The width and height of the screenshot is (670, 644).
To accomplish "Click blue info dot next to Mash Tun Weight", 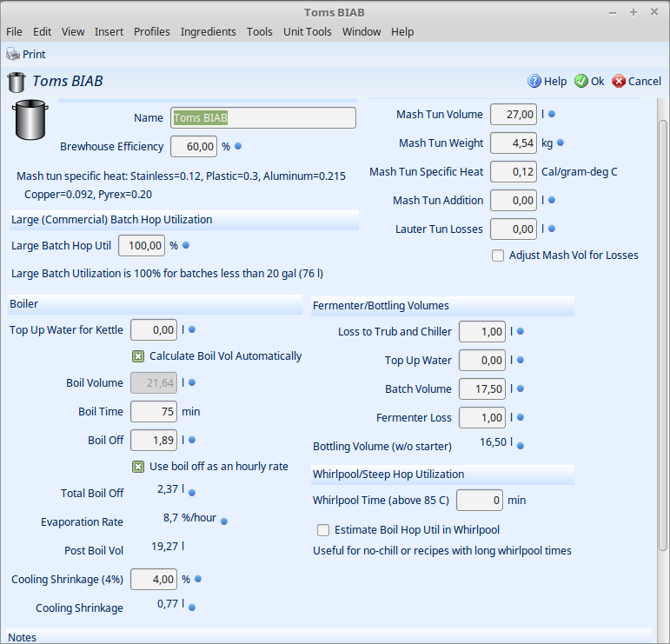I will tap(561, 143).
